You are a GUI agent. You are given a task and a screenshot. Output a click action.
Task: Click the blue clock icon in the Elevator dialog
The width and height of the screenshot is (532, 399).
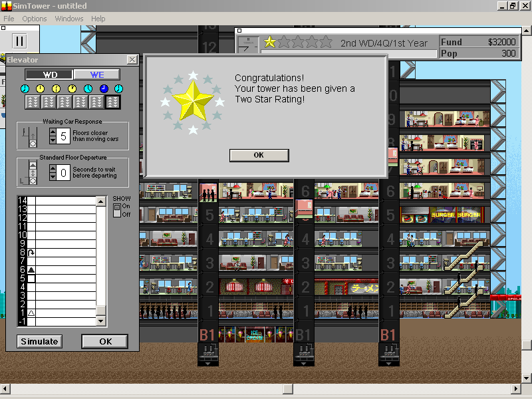[104, 89]
